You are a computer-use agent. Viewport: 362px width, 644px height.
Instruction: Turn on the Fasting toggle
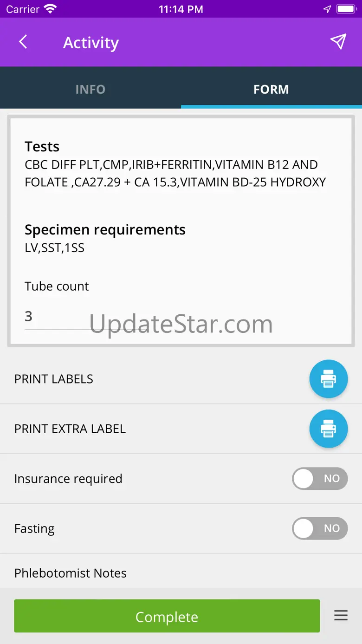(319, 528)
